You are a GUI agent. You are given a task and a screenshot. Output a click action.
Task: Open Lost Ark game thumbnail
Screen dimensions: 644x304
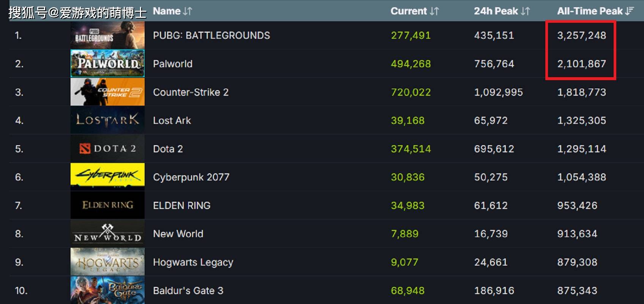pos(107,120)
